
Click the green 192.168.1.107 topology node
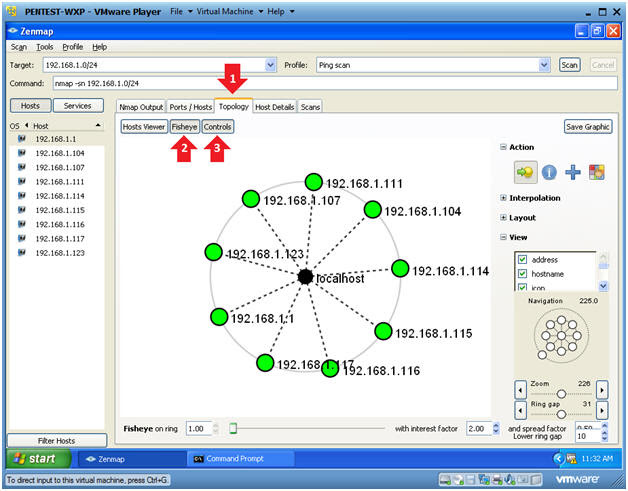coord(251,199)
